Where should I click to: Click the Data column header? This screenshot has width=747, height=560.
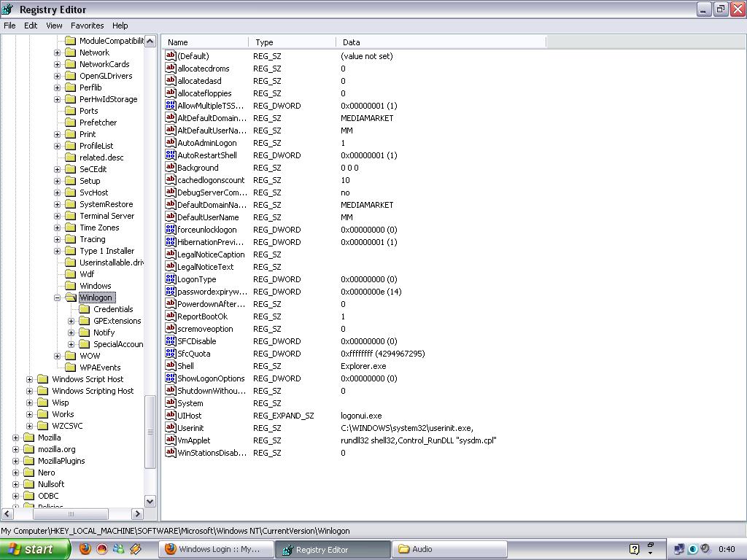click(441, 42)
